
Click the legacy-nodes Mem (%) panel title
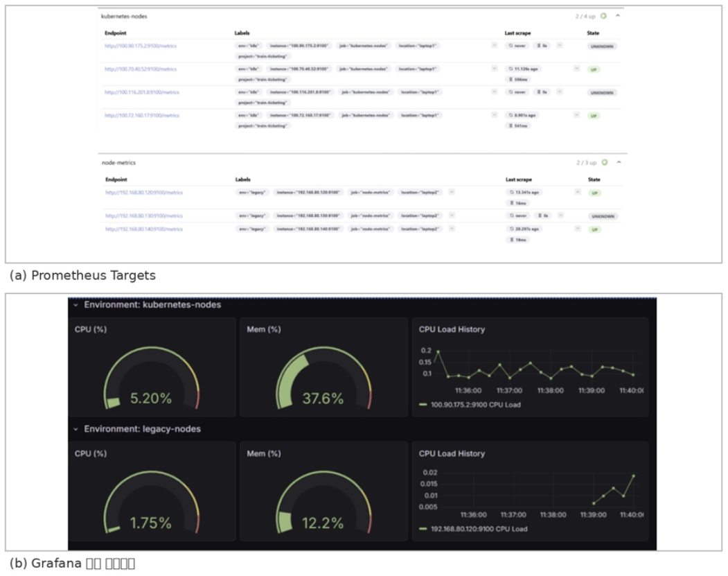263,453
